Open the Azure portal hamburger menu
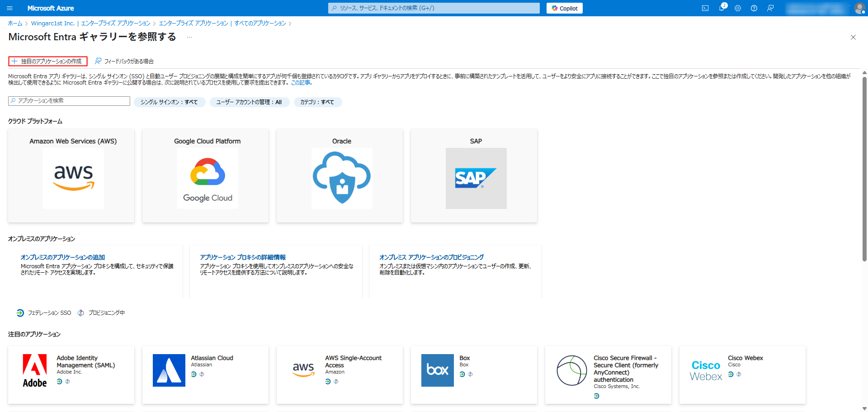This screenshot has height=412, width=868. (9, 8)
